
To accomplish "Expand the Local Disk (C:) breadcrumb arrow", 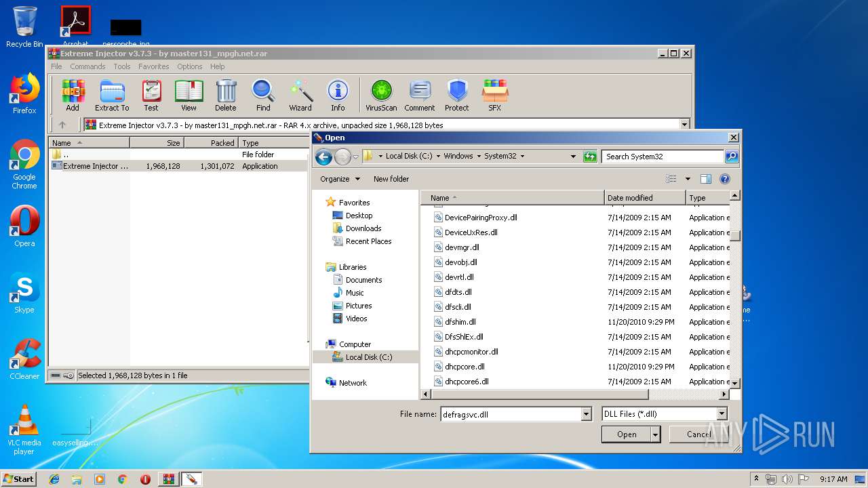I will (438, 156).
